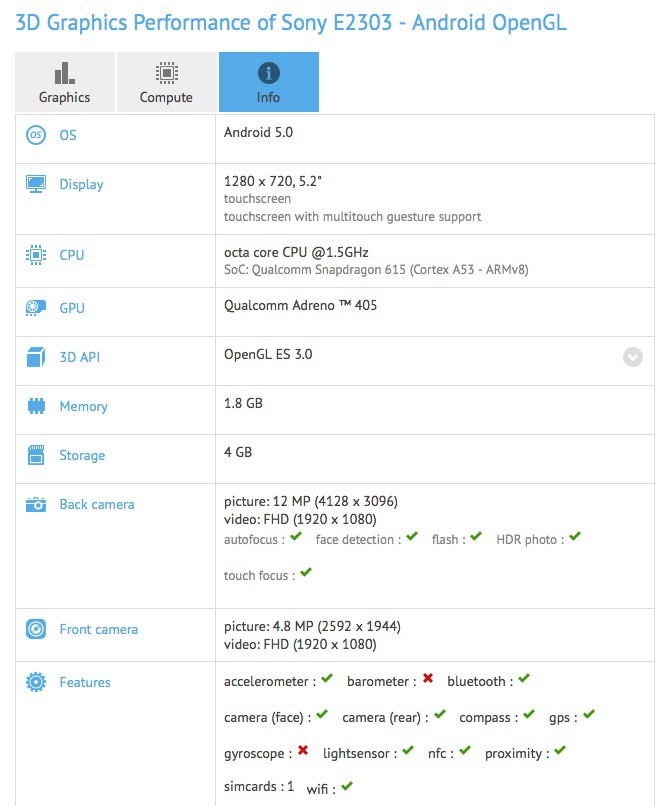The height and width of the screenshot is (806, 667).
Task: Click the GPU card icon
Action: [x=36, y=307]
